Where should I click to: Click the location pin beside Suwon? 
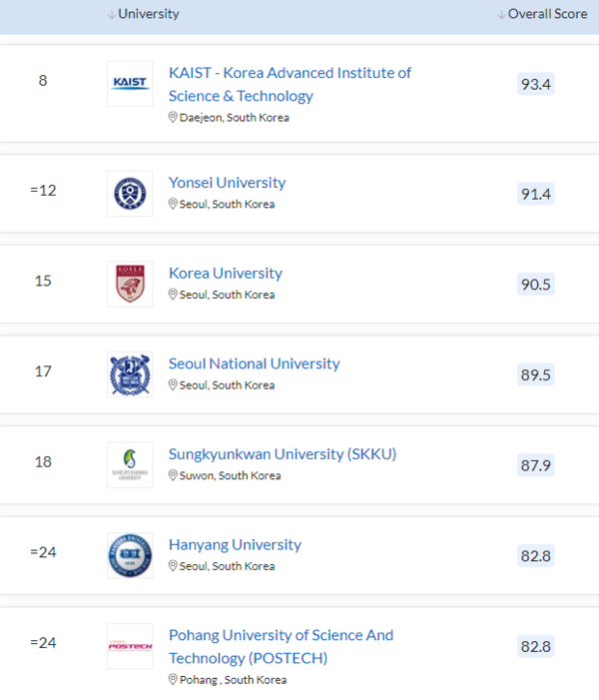click(173, 476)
